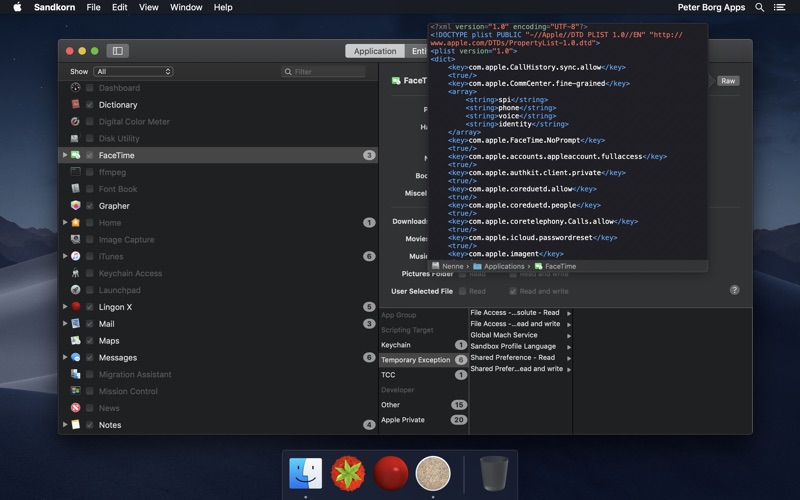The height and width of the screenshot is (500, 800).
Task: Open the Show All popup menu
Action: 133,71
